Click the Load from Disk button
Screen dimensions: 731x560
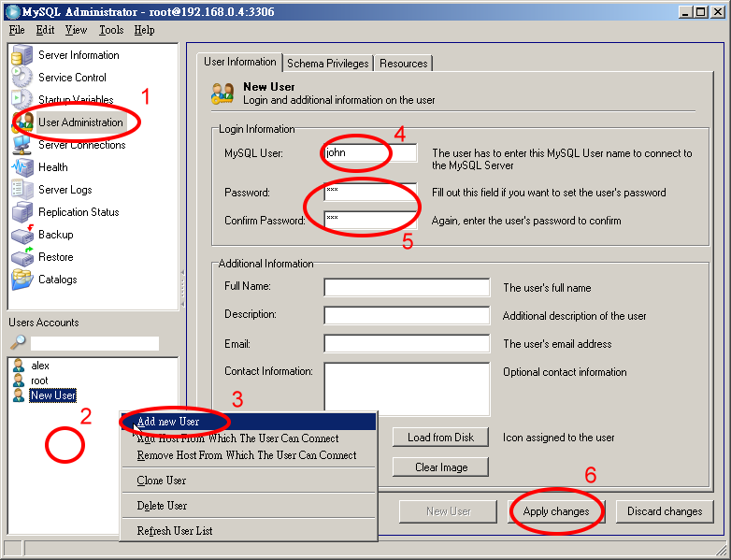(440, 438)
